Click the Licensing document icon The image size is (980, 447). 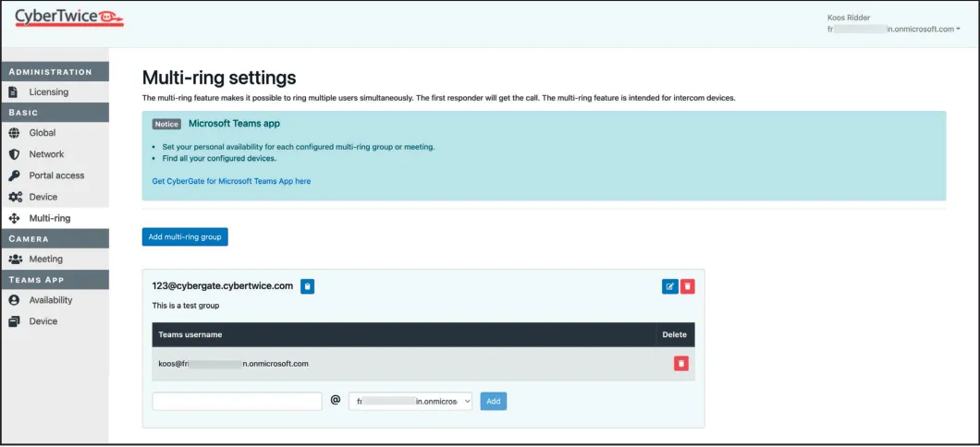pyautogui.click(x=13, y=91)
